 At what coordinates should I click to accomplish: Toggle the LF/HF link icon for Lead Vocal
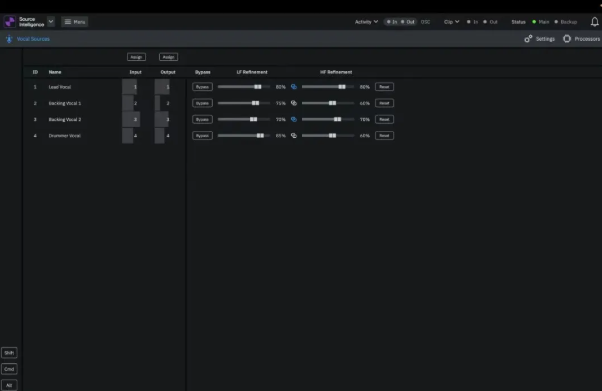pyautogui.click(x=294, y=87)
